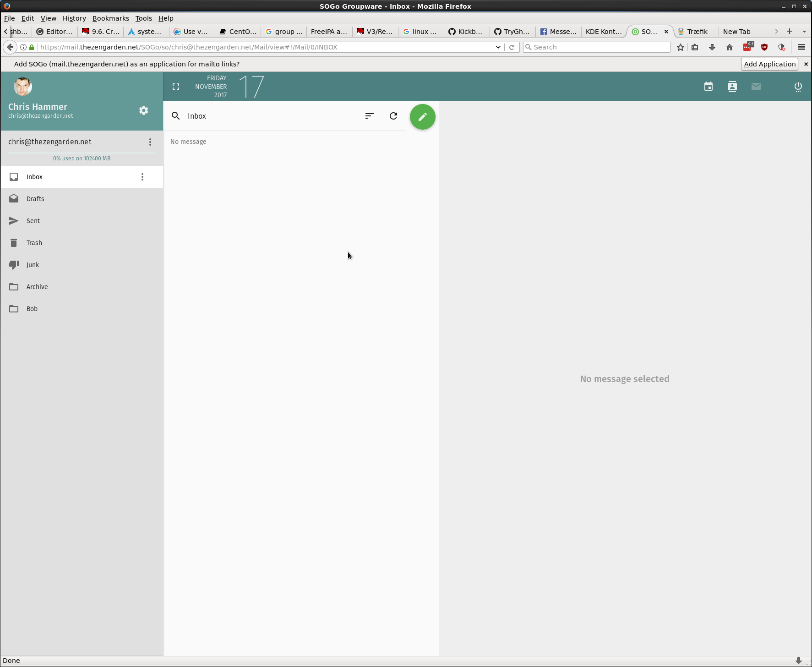This screenshot has width=812, height=667.
Task: Switch to the FreeIPA tab
Action: pyautogui.click(x=329, y=32)
